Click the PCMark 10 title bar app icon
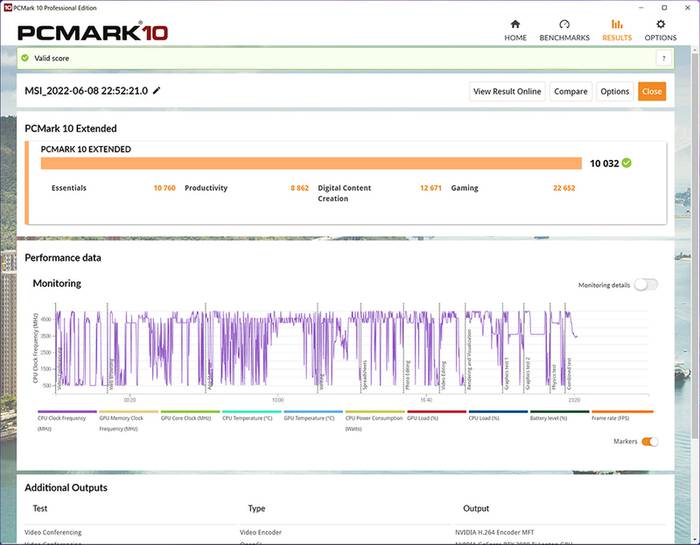 point(8,8)
